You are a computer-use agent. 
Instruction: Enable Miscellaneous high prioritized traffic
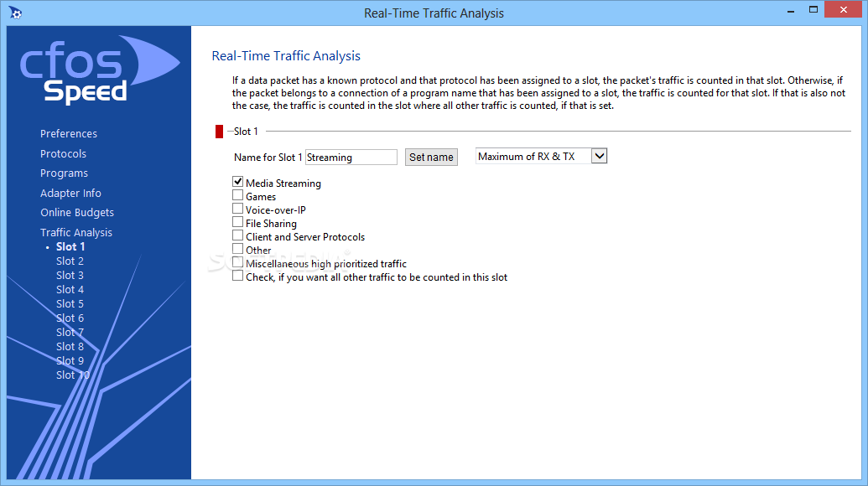[237, 262]
